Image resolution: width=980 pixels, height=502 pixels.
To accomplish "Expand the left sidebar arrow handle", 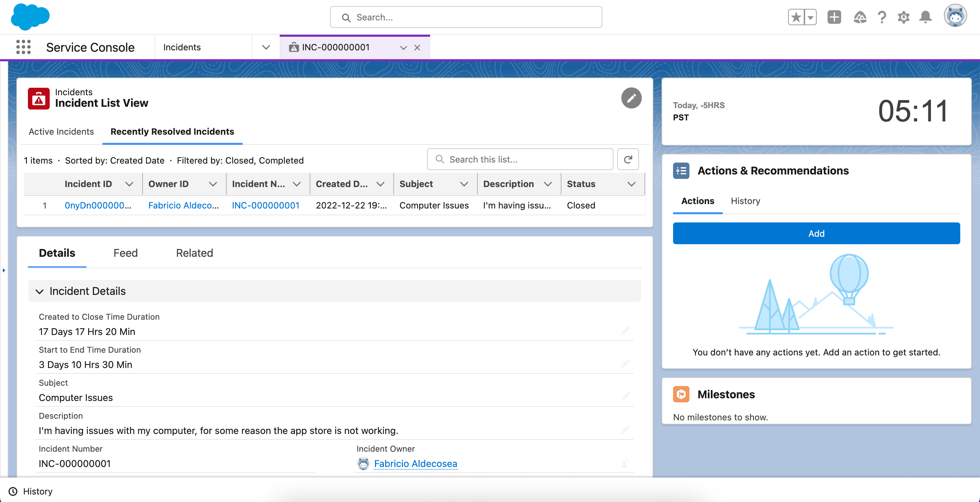I will [4, 270].
